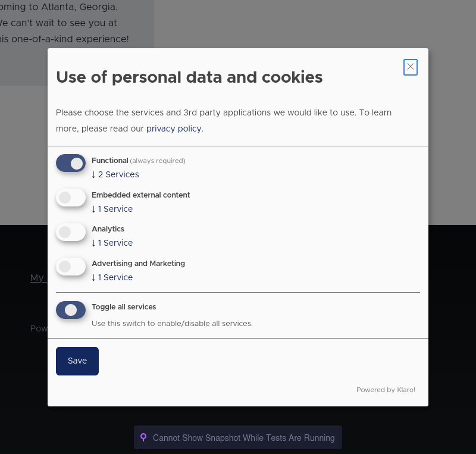Click the down arrow icon beside 2 Services
This screenshot has height=454, width=476.
point(94,175)
